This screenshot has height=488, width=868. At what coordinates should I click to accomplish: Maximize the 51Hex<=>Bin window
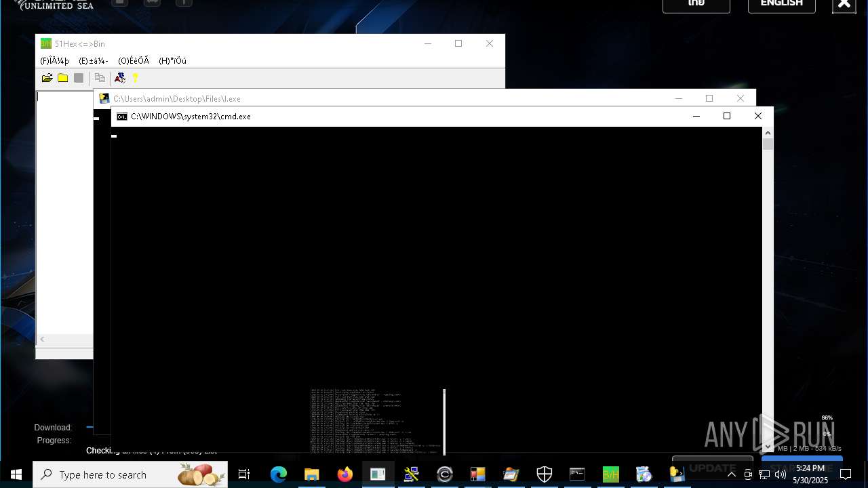[458, 43]
